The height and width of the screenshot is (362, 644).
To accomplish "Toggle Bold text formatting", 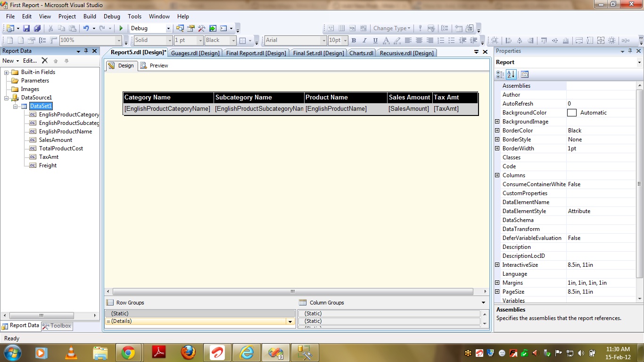I will point(354,41).
